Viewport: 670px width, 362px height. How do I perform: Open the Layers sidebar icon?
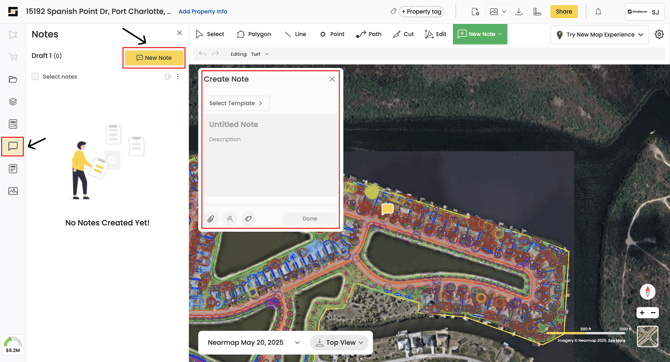[x=13, y=102]
